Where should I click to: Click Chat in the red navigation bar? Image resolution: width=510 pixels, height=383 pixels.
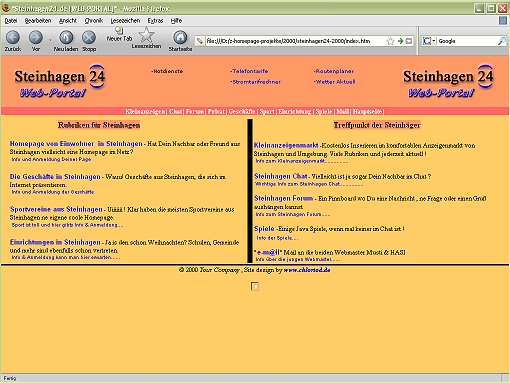175,111
